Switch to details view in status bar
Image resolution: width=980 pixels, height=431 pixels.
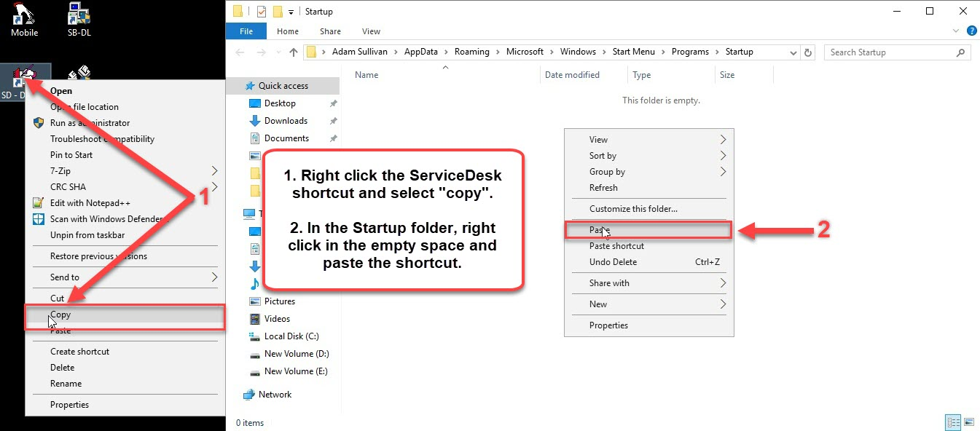click(952, 422)
